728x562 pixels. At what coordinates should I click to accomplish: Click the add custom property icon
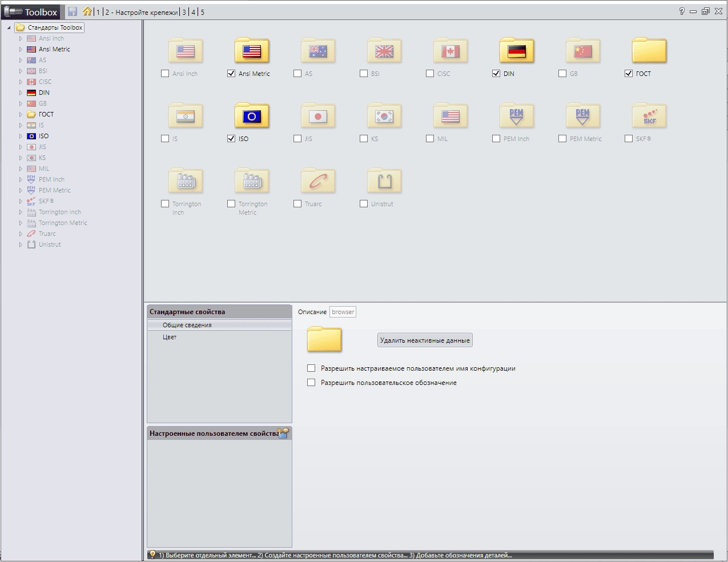click(283, 433)
